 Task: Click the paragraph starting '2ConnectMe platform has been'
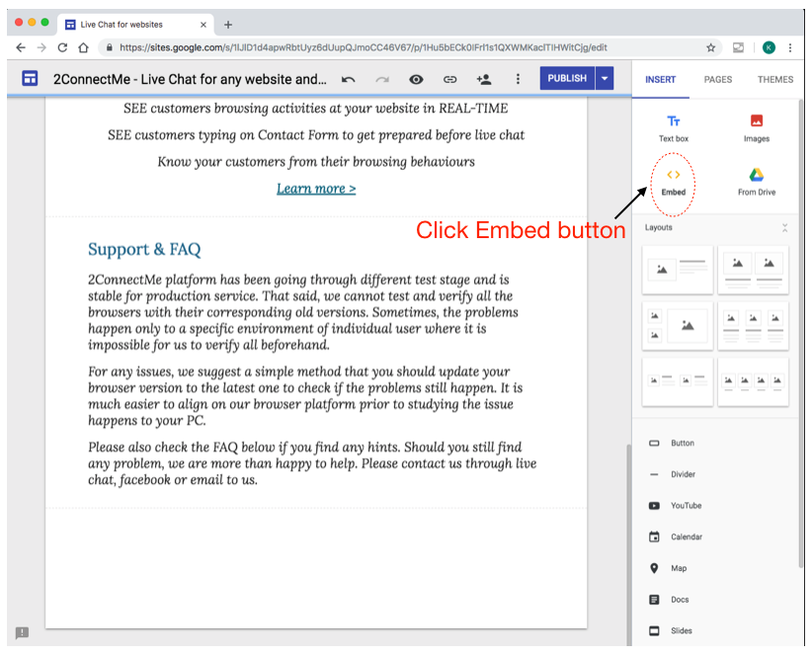pos(303,312)
